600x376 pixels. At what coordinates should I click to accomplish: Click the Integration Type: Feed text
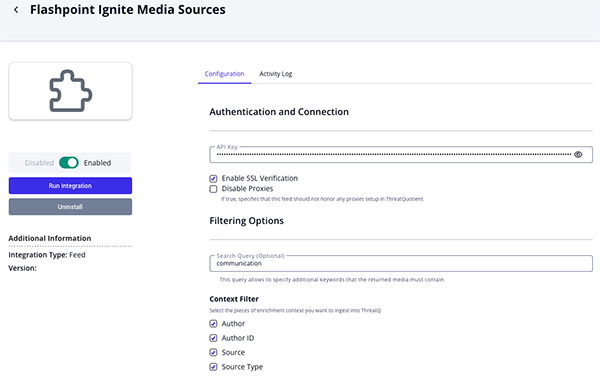click(47, 255)
